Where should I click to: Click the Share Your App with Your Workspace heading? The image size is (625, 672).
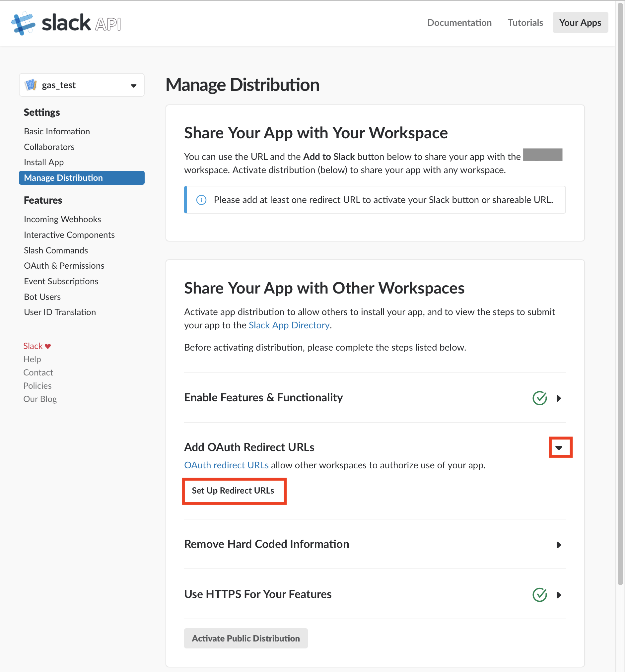[316, 133]
